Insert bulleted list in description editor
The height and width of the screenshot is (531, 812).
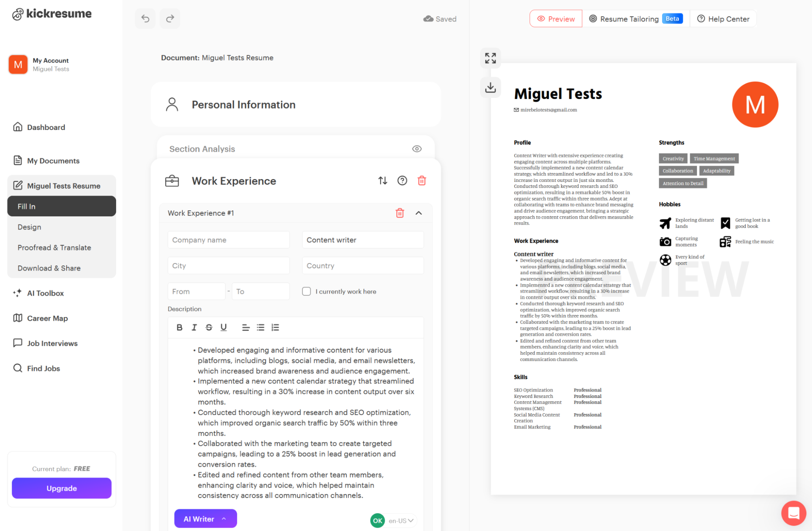point(260,327)
